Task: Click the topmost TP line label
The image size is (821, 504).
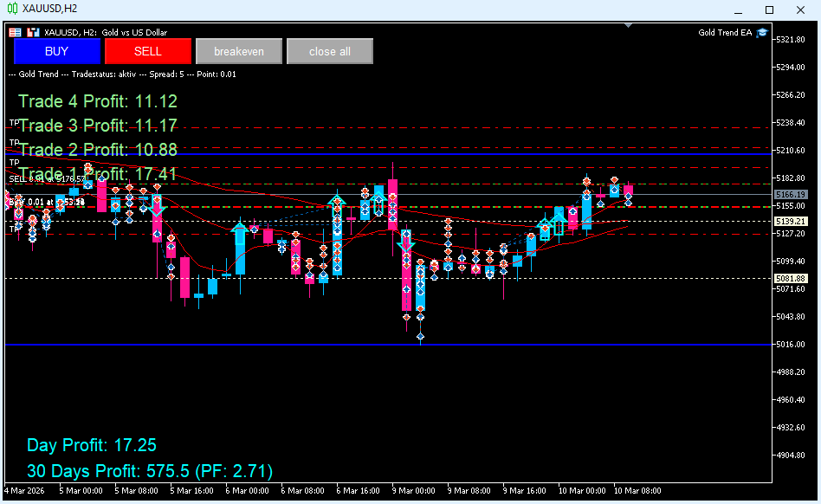Action: pyautogui.click(x=14, y=123)
